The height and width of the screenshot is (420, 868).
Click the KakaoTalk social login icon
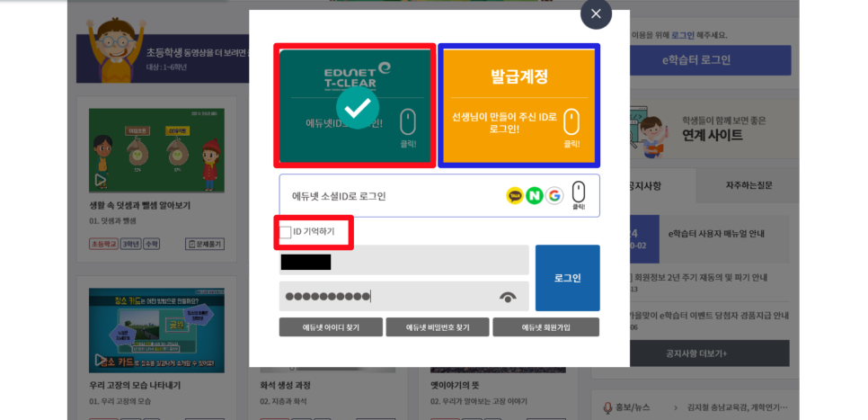point(515,195)
